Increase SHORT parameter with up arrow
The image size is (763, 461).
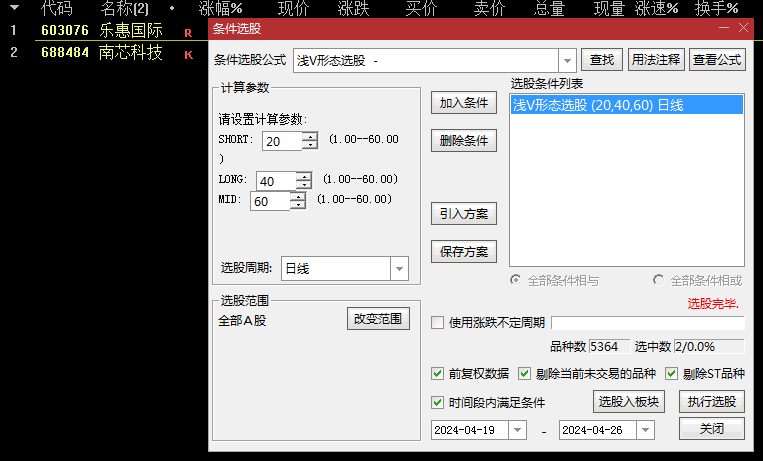310,137
